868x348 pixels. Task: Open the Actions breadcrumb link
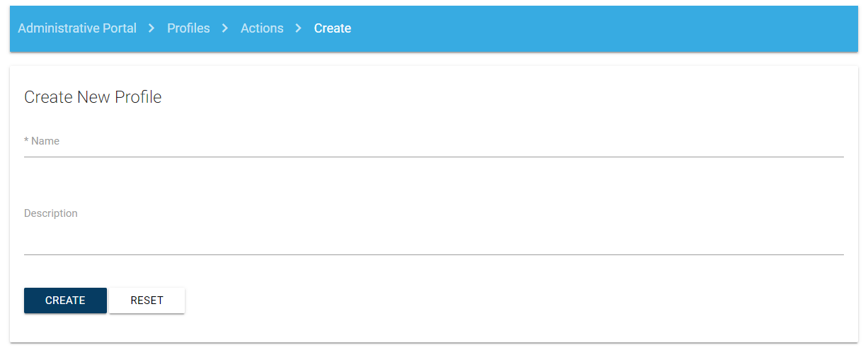pyautogui.click(x=262, y=28)
